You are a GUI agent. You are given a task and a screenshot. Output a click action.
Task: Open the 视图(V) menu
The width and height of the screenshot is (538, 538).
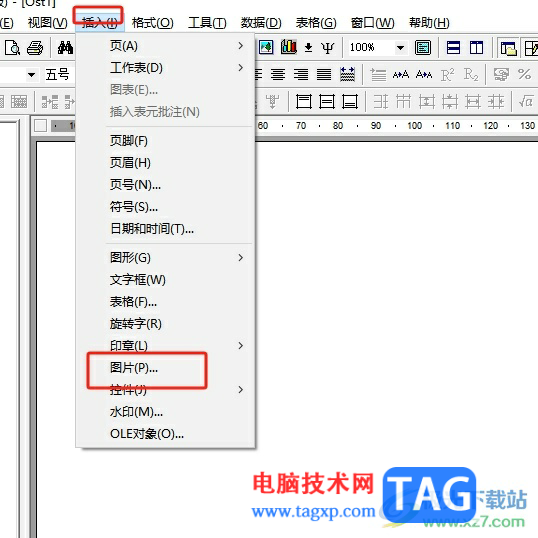point(48,23)
